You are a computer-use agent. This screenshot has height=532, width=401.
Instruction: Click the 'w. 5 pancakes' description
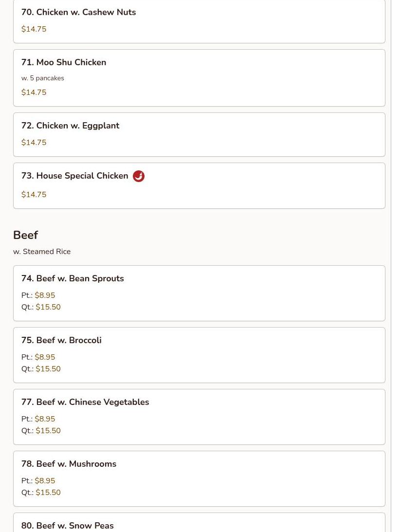pos(43,78)
